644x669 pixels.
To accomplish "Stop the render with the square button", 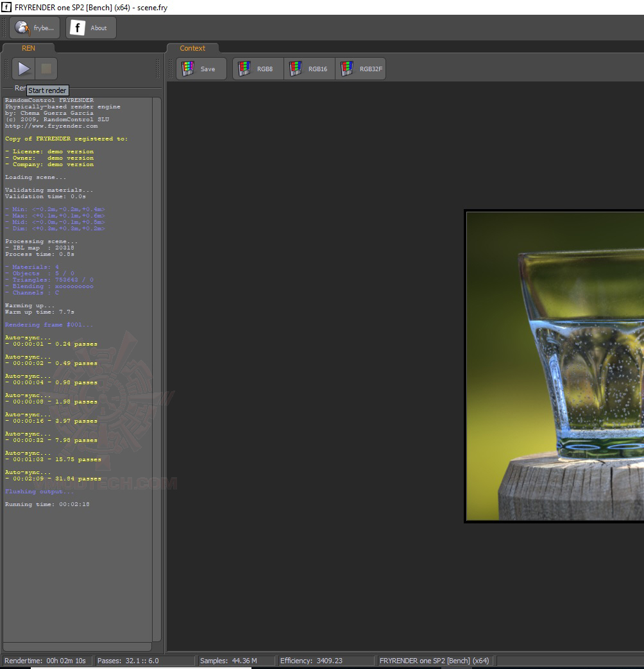I will 46,69.
